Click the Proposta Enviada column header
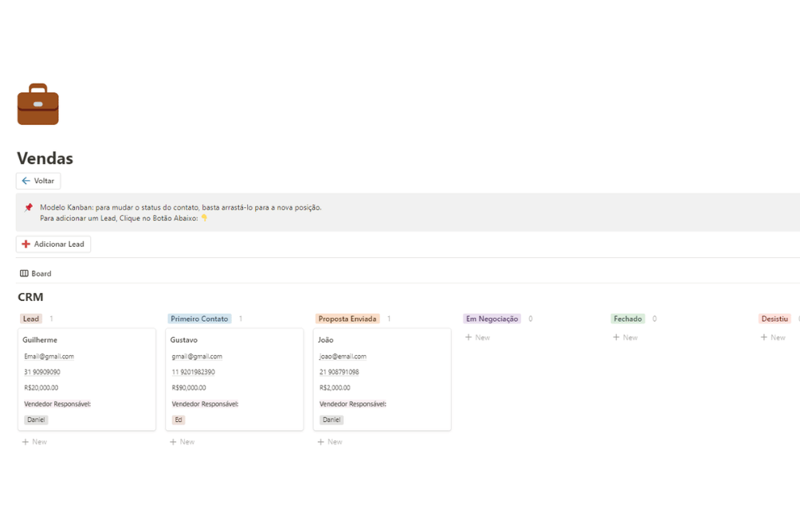800x532 pixels. pos(347,319)
